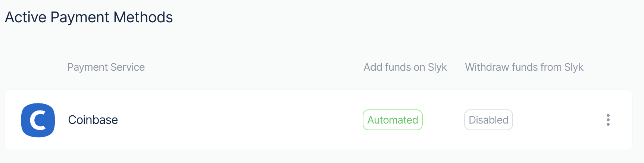
Task: Click the Active Payment Methods heading
Action: pos(89,17)
